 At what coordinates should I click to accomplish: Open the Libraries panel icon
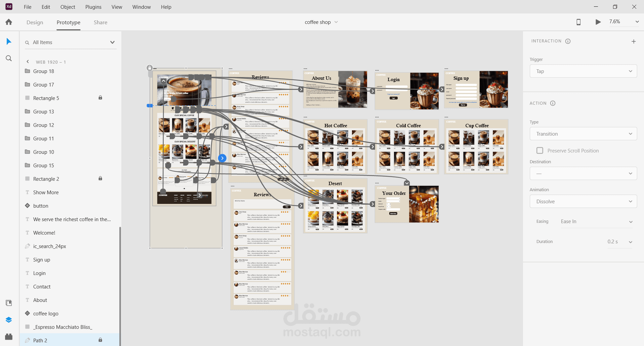point(9,303)
